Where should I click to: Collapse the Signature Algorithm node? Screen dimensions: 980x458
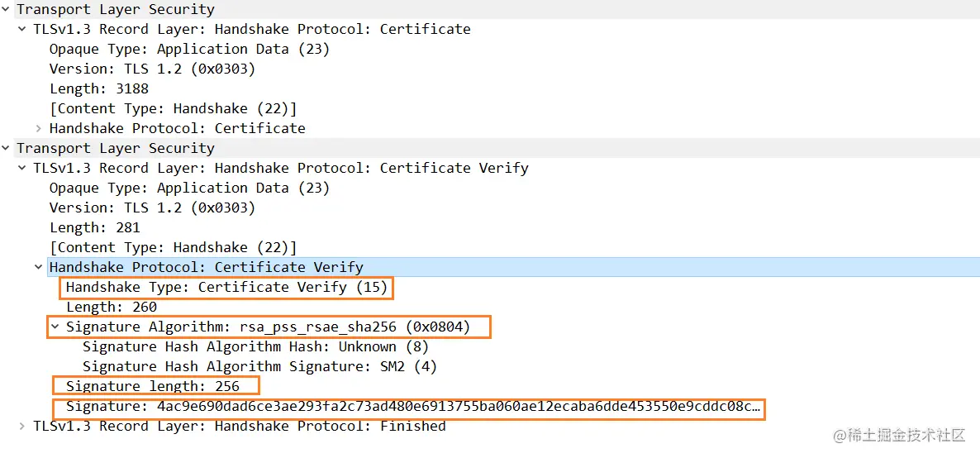55,327
